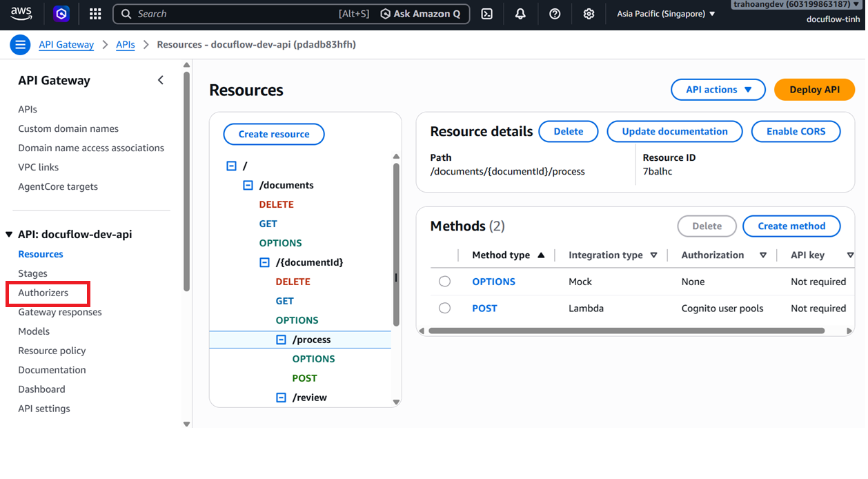Collapse the /documents tree node
This screenshot has width=868, height=479.
[x=248, y=186]
